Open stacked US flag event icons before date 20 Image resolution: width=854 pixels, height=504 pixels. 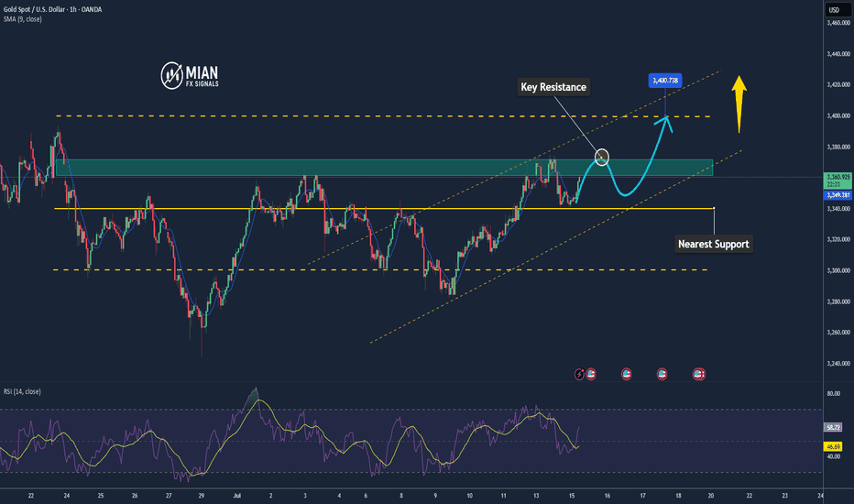(699, 374)
